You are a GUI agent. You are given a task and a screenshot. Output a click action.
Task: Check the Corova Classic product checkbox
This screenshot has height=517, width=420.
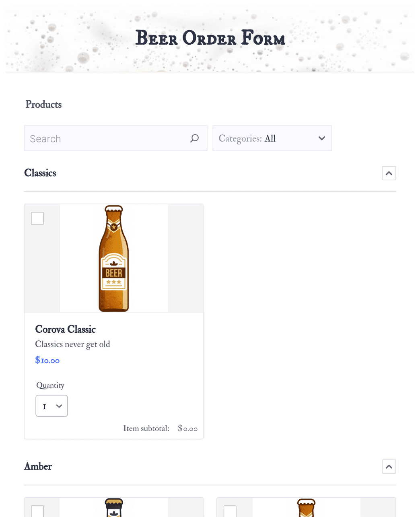pos(37,218)
